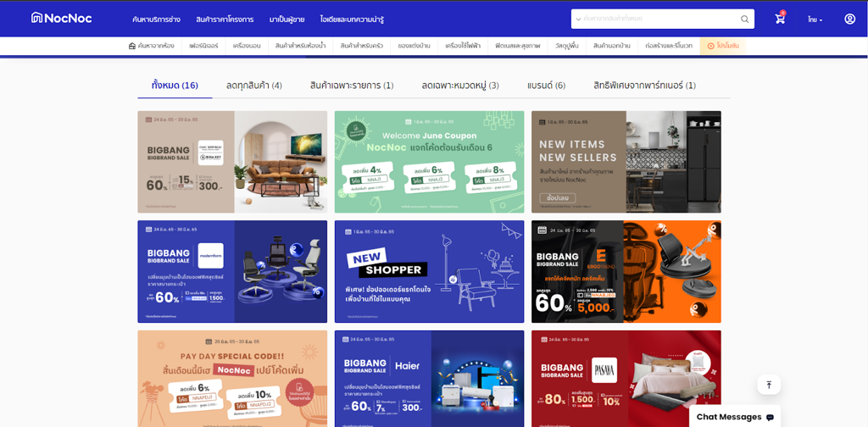Select the วัสดุปูพื้น category
The height and width of the screenshot is (427, 868).
[x=567, y=46]
